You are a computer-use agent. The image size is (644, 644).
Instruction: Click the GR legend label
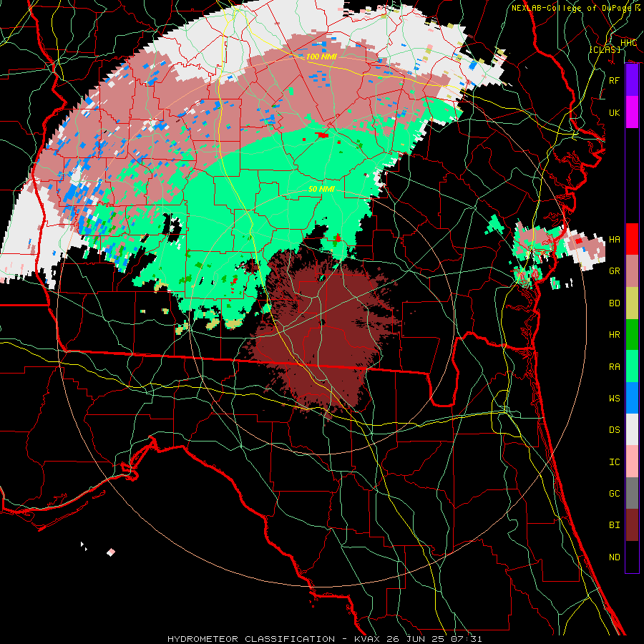pyautogui.click(x=614, y=271)
